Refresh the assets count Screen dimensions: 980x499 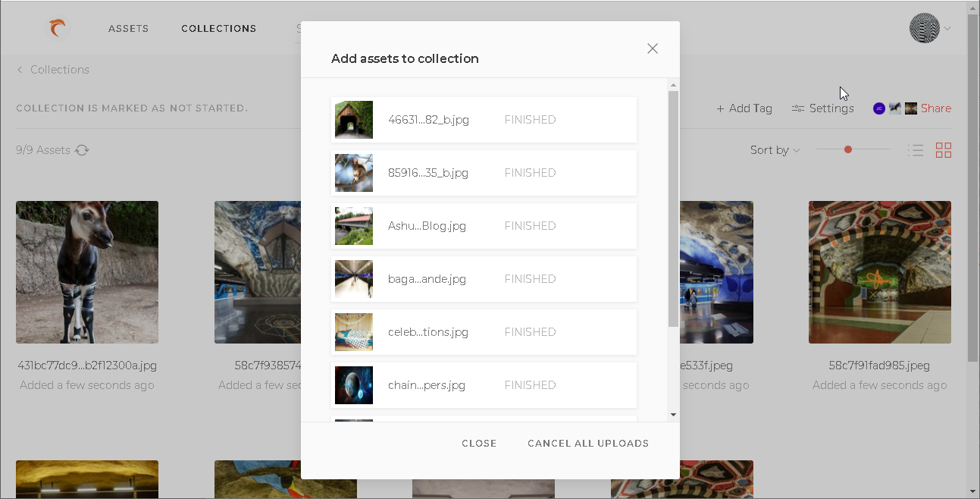tap(83, 150)
